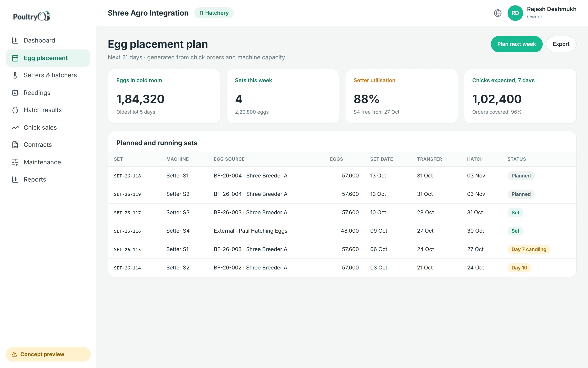Click the Plan next week button
The width and height of the screenshot is (588, 368).
(x=517, y=44)
